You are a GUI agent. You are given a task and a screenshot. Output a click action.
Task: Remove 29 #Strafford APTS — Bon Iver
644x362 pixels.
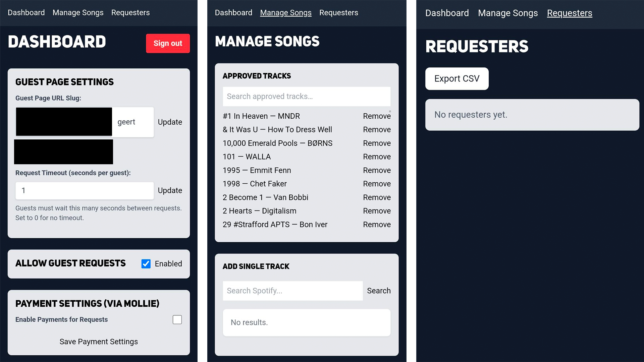[376, 225]
